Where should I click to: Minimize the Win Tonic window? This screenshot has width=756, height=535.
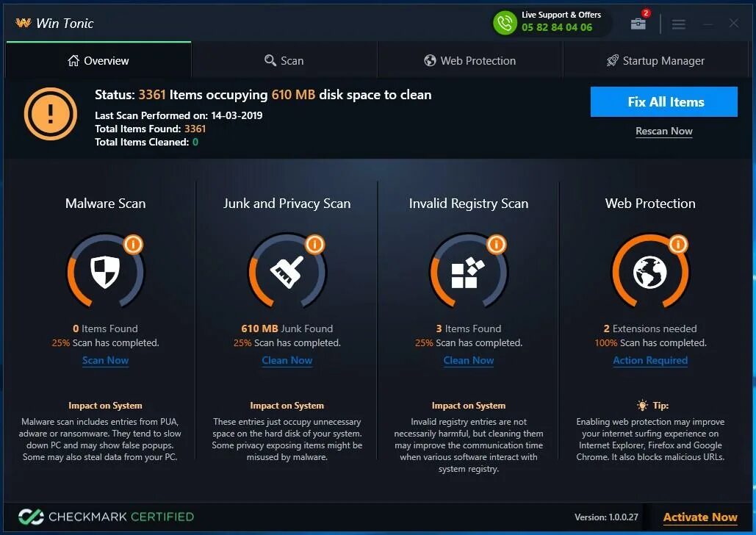pos(708,24)
